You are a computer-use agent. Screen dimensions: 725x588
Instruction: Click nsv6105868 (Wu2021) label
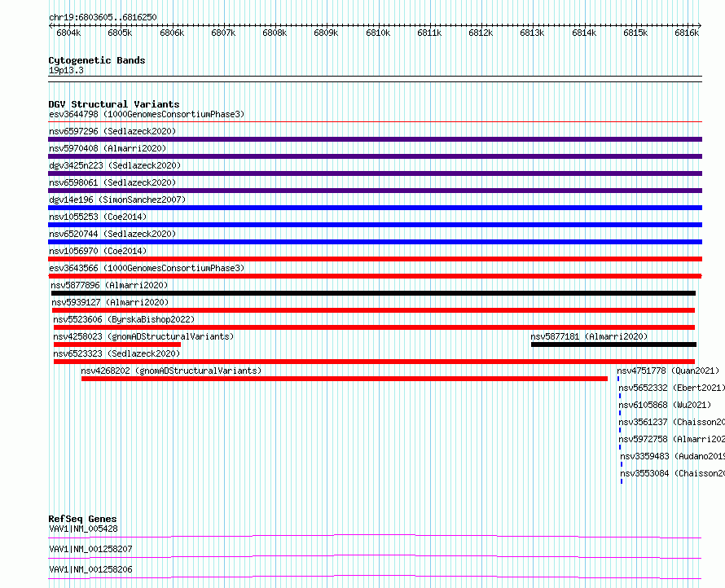(665, 405)
